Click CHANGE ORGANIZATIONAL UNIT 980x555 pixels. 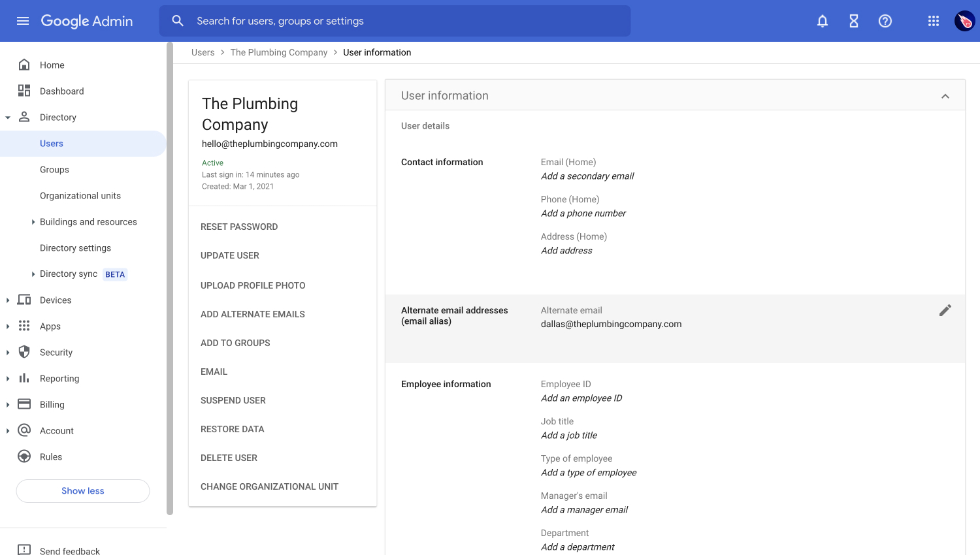[x=269, y=486]
